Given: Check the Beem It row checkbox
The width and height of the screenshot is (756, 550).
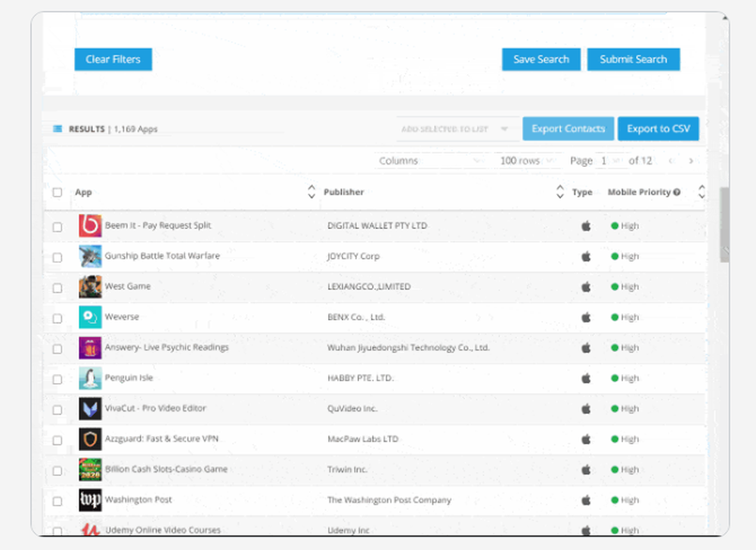Looking at the screenshot, I should (57, 227).
